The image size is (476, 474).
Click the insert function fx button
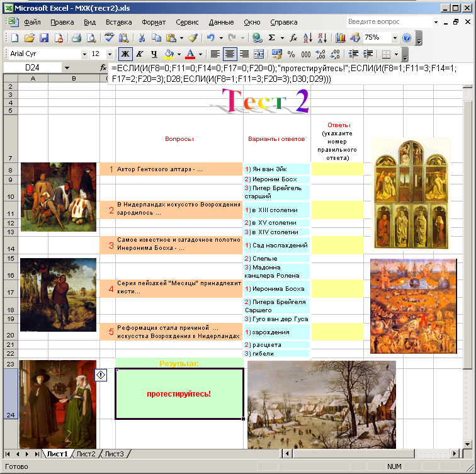(x=103, y=68)
